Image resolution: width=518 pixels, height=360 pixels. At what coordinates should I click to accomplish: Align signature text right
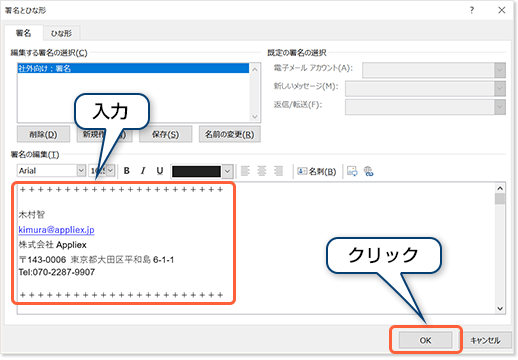coord(278,171)
